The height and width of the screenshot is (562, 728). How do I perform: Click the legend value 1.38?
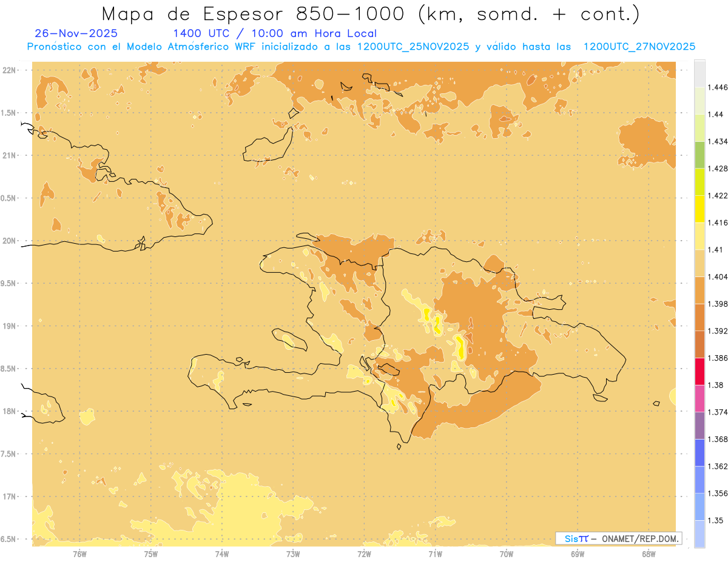coord(715,385)
